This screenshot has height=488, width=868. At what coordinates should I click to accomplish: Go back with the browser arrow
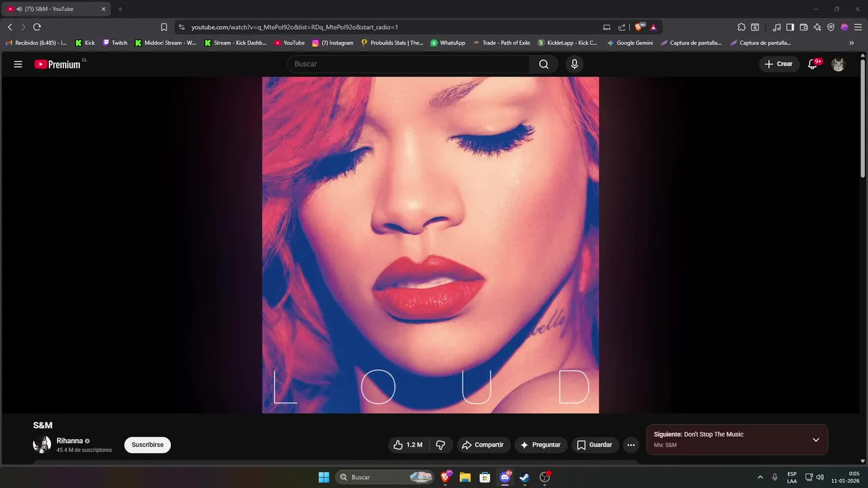(x=10, y=27)
